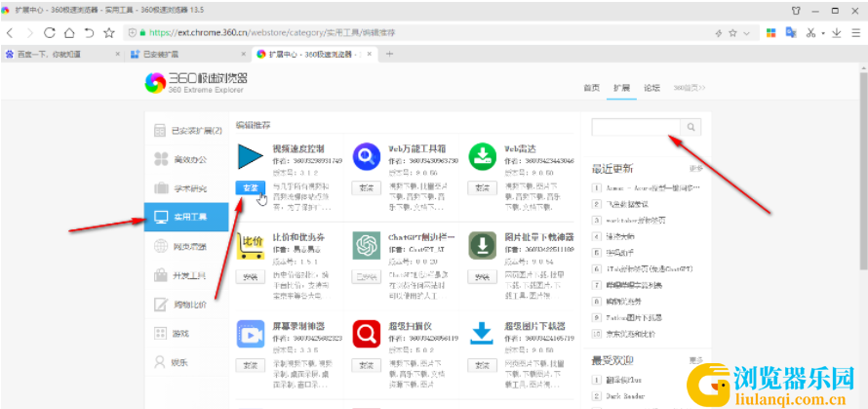Select the 娱乐 category
Screen dimensions: 868x409
tap(186, 362)
